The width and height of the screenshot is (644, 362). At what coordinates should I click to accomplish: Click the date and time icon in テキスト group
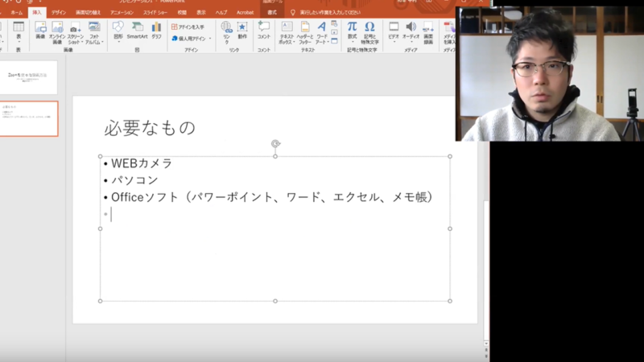pos(334,24)
